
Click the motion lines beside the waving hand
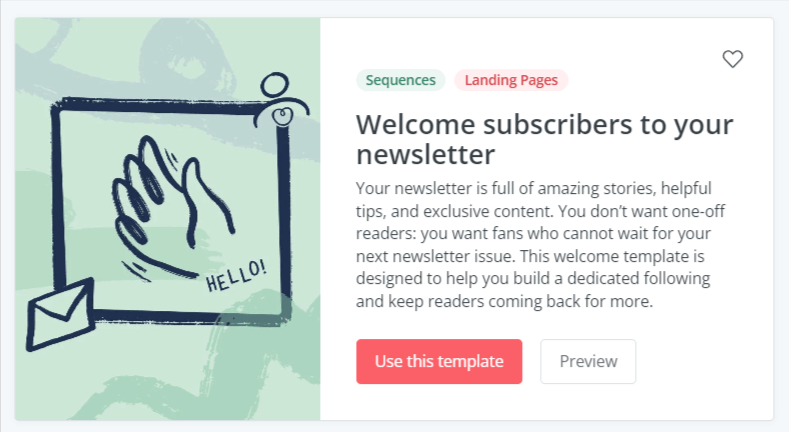(172, 158)
